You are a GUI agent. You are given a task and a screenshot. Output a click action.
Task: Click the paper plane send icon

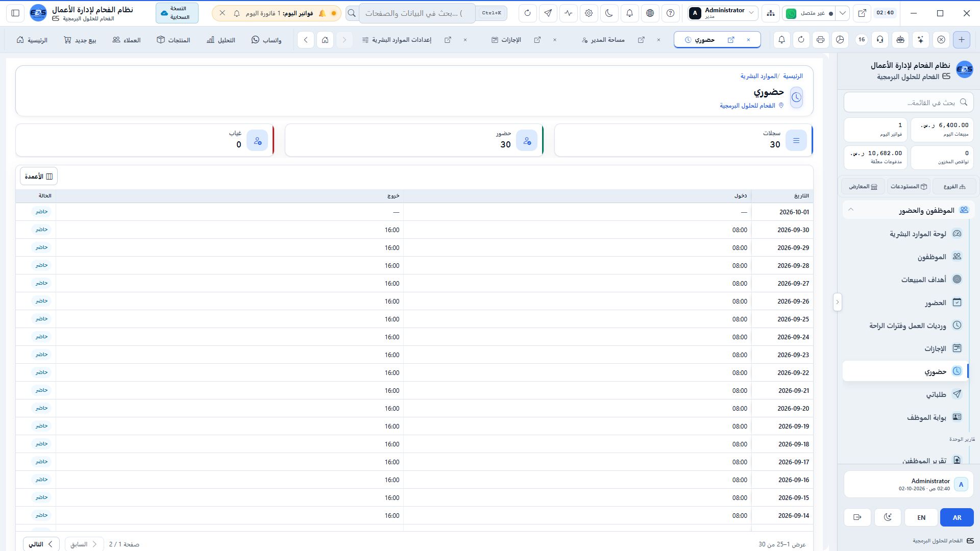548,13
